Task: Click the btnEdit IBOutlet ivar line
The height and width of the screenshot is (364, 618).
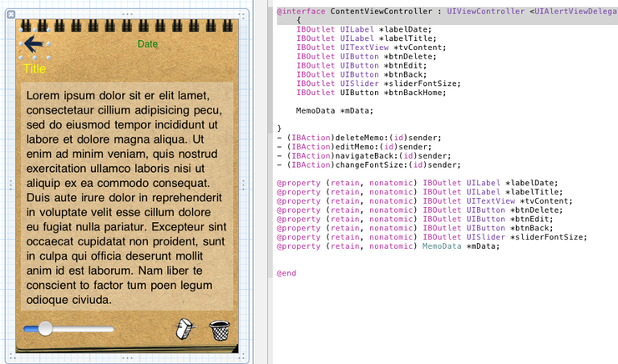Action: (362, 66)
